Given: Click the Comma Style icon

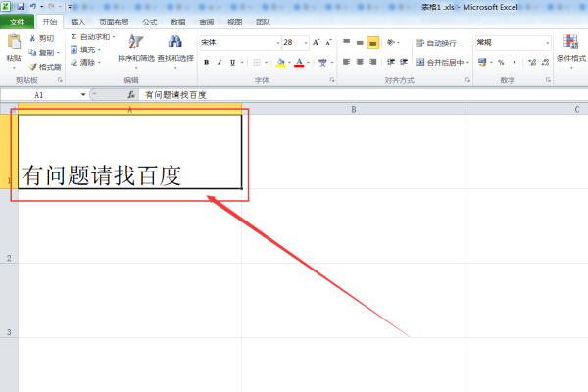Looking at the screenshot, I should click(514, 63).
